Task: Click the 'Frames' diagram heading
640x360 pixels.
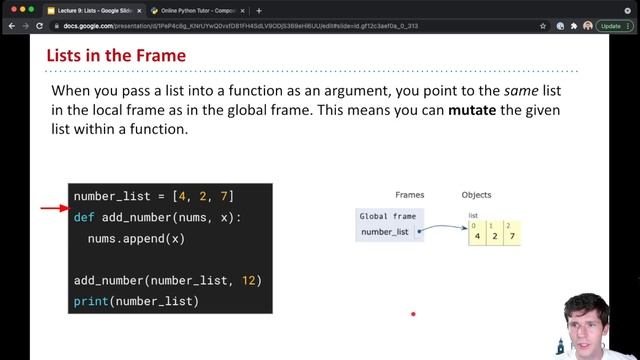Action: (x=410, y=195)
